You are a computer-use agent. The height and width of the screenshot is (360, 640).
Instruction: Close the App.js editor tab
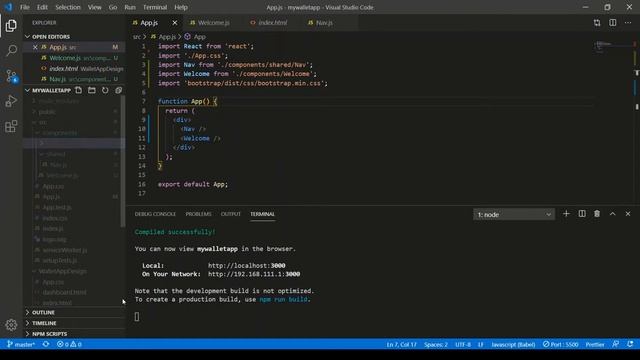click(175, 23)
